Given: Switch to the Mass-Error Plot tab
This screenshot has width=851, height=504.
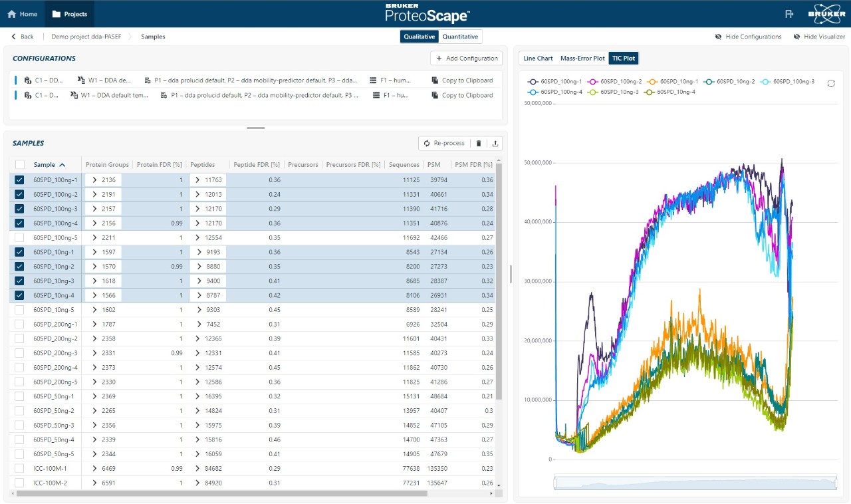Looking at the screenshot, I should pos(582,59).
